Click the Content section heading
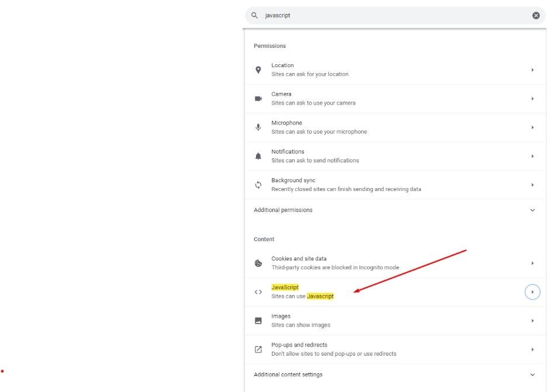The width and height of the screenshot is (550, 392). (264, 239)
